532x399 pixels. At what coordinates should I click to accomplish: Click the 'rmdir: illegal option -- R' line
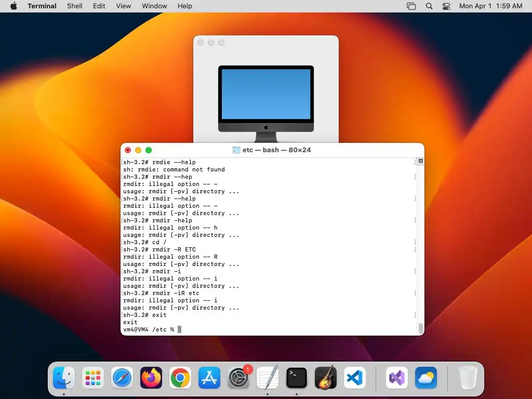[x=170, y=257]
